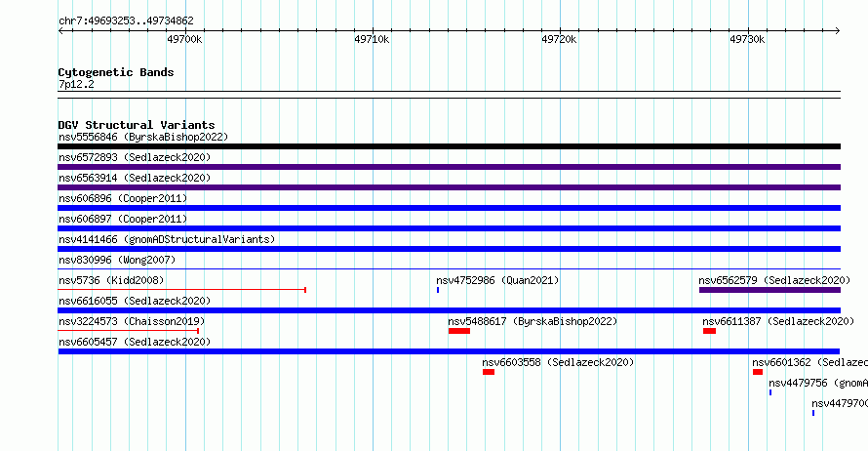The image size is (868, 451).
Task: Open the nsv5488617 (ByrskaBishop2022) label
Action: click(533, 321)
